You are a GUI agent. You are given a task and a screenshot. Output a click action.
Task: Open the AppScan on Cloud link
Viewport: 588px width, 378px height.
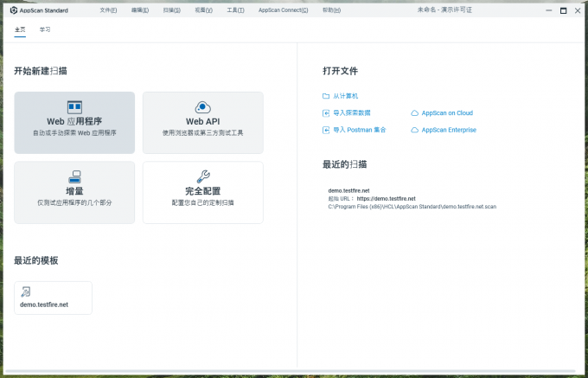tap(447, 112)
